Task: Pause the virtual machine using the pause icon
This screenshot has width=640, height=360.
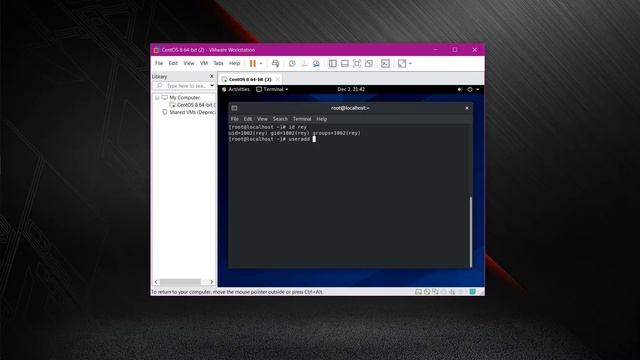Action: tap(253, 63)
